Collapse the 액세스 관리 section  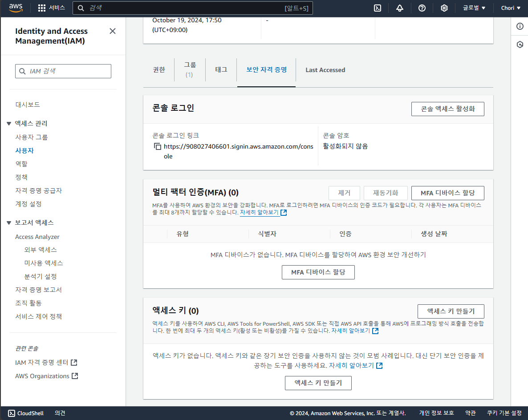[9, 124]
